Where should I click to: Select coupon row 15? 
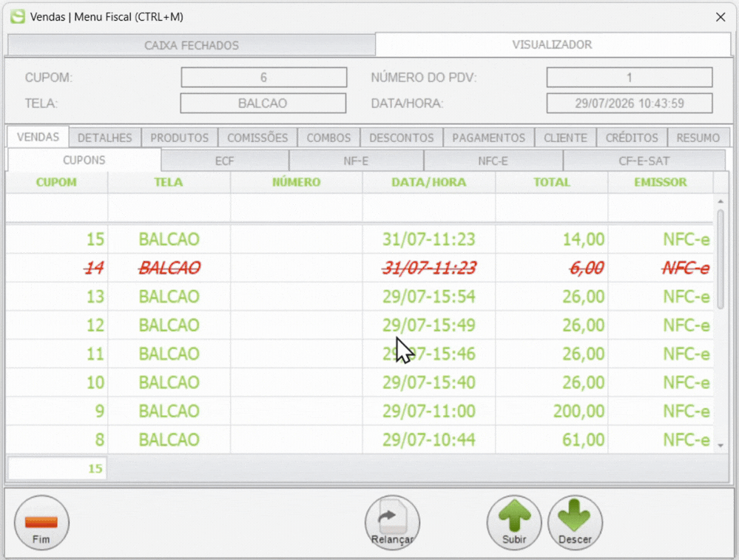[x=359, y=240]
